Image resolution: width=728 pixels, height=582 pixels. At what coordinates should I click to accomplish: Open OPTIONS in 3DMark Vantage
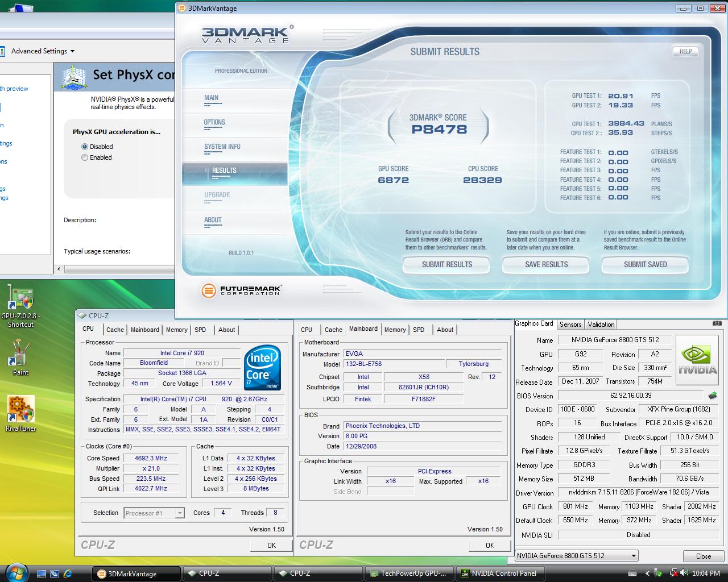point(214,122)
